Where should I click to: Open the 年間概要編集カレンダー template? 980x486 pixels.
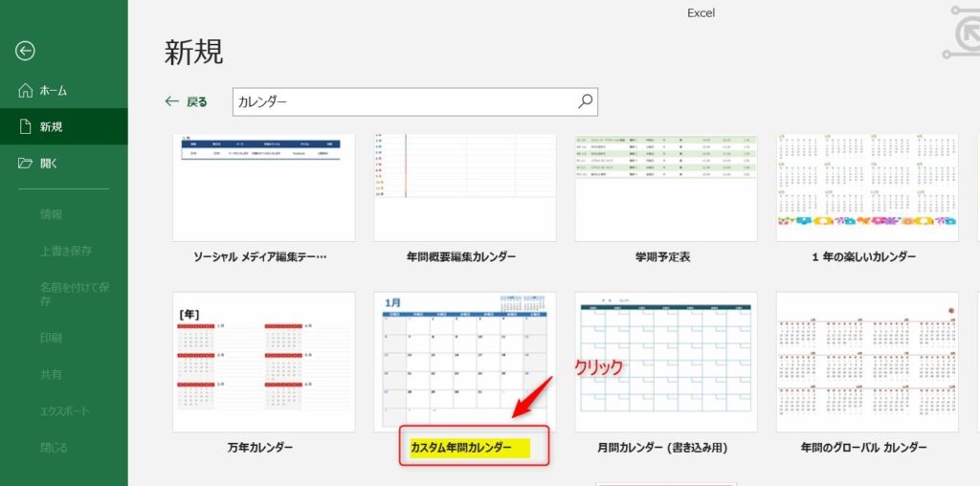[464, 188]
